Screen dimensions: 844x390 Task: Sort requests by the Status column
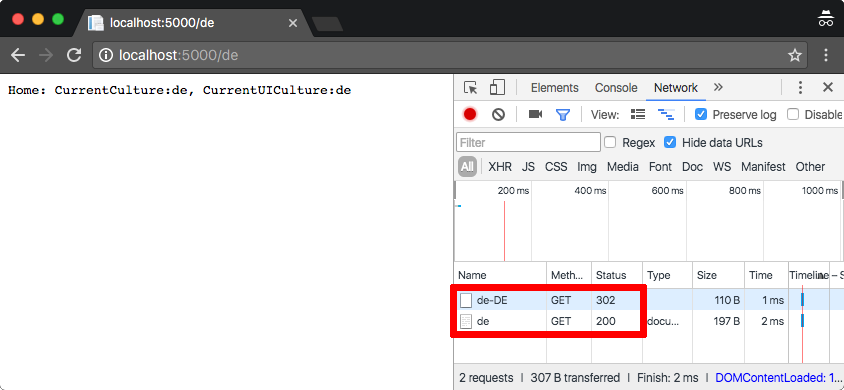coord(616,275)
